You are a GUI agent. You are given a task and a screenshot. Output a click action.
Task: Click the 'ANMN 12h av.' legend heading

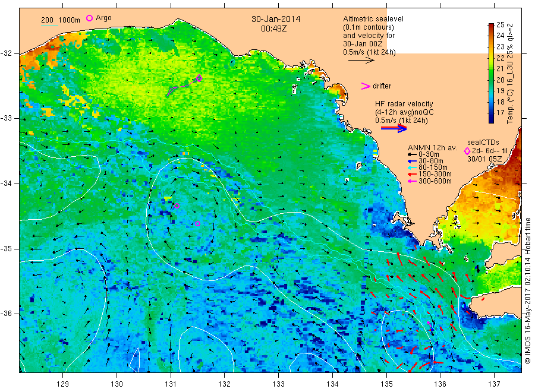tap(433, 148)
